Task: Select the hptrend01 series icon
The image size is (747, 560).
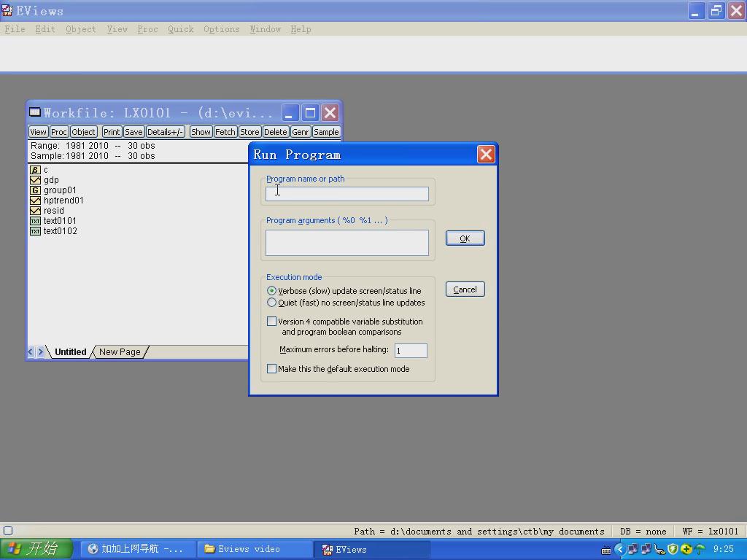Action: pyautogui.click(x=35, y=201)
